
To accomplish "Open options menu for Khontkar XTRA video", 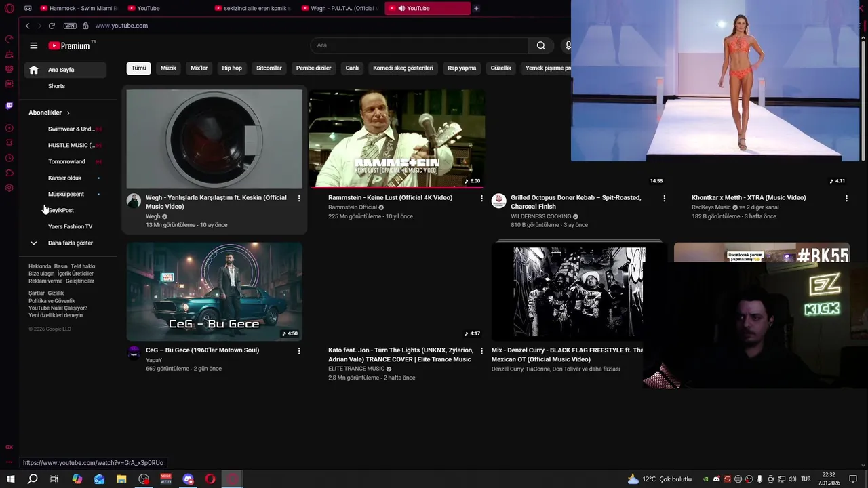I will point(846,198).
